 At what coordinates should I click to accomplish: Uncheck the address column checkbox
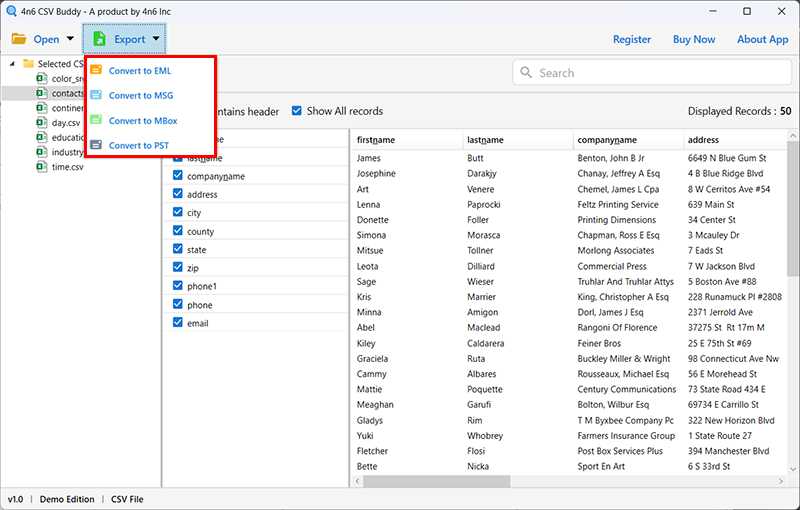pos(178,194)
